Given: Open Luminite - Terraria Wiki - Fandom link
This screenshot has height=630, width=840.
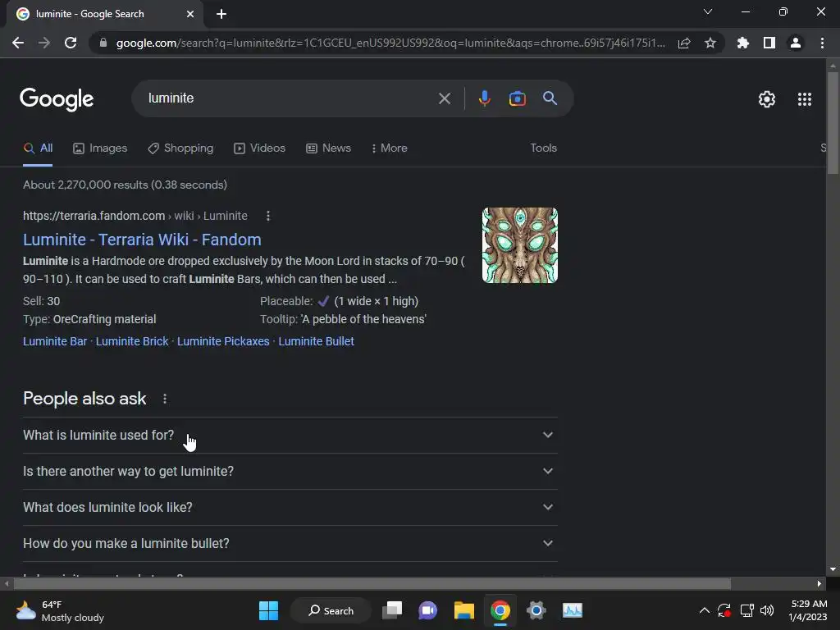Looking at the screenshot, I should point(142,240).
